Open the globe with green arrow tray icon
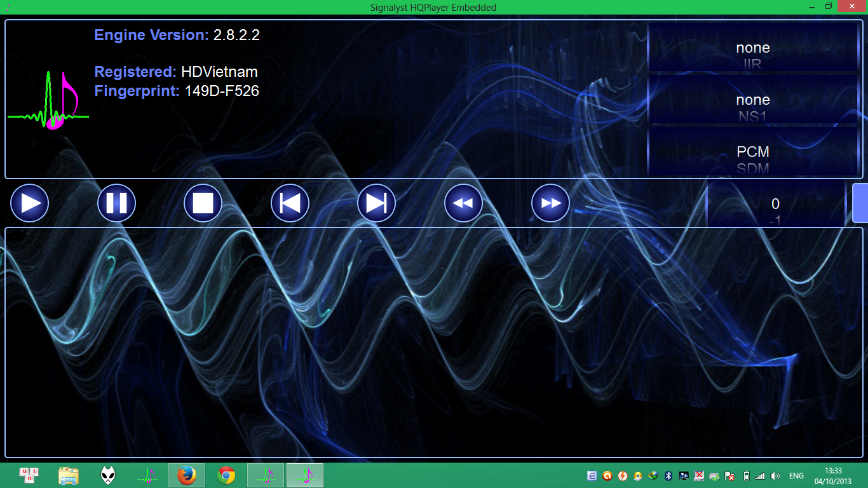The height and width of the screenshot is (488, 868). (653, 476)
